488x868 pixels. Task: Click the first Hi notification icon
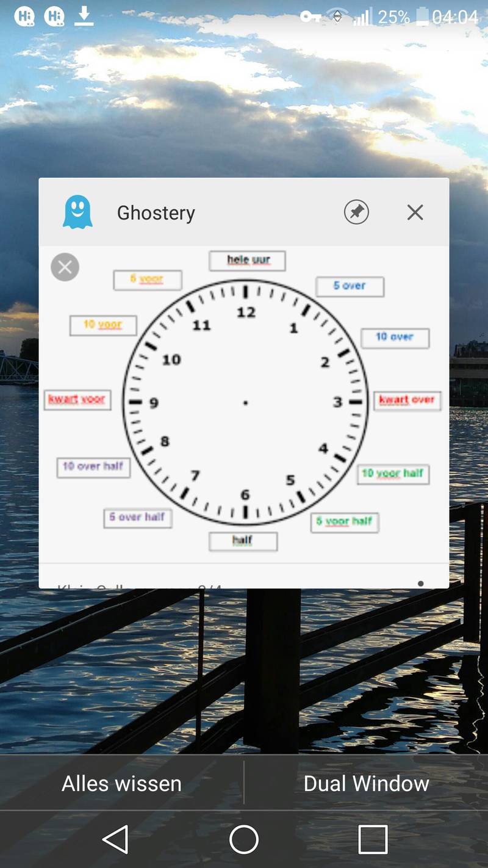pos(23,16)
